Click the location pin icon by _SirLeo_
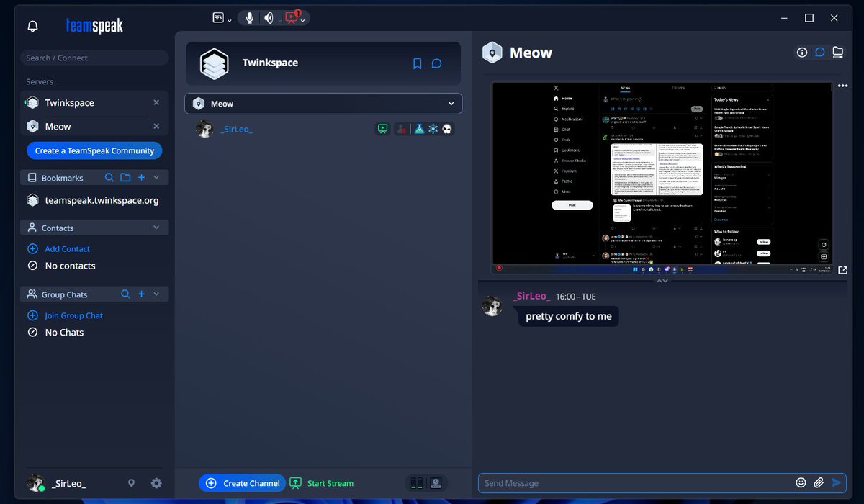Viewport: 864px width, 504px height. pyautogui.click(x=131, y=483)
